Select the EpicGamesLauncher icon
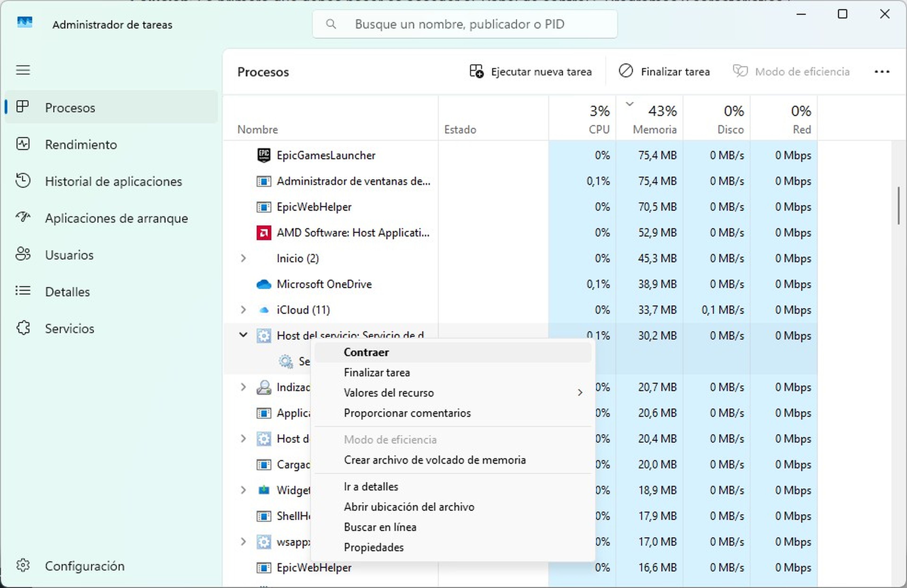Screen dimensions: 907x588 coord(264,155)
